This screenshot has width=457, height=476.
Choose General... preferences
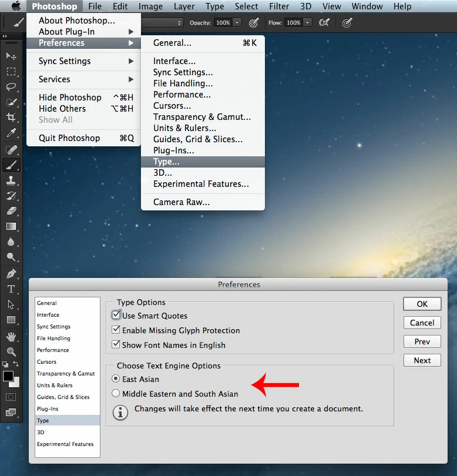coord(203,43)
